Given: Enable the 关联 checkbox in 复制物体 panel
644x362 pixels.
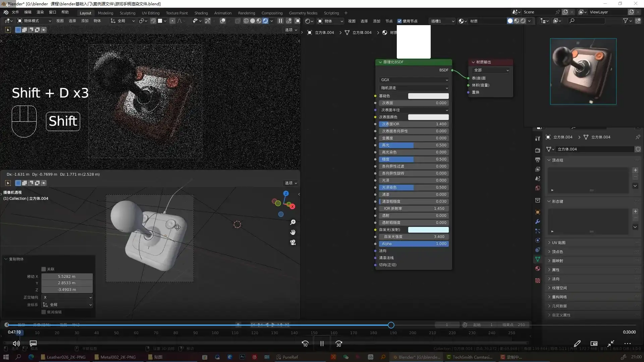Looking at the screenshot, I should pyautogui.click(x=44, y=269).
